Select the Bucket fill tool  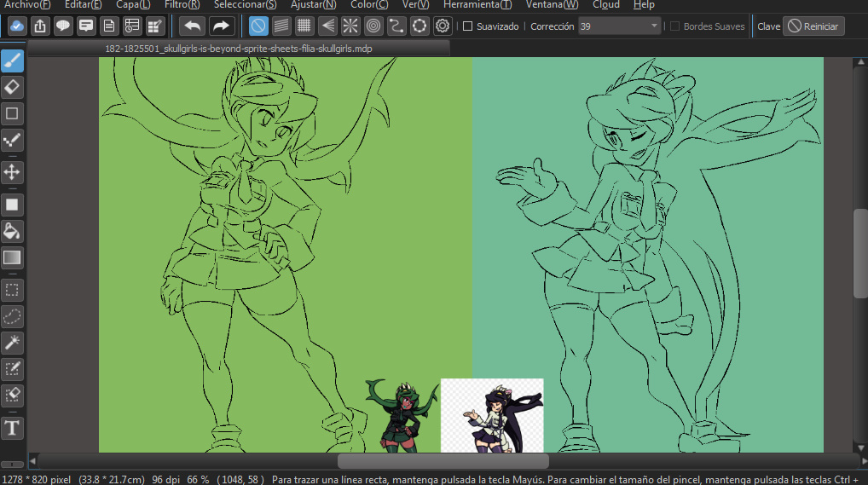12,232
